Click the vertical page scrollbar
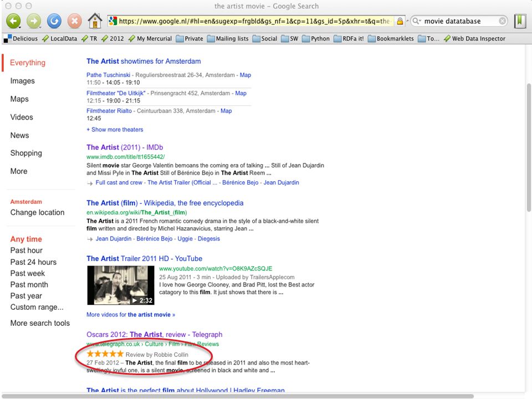Screen dimensions: 532x399 point(529,147)
